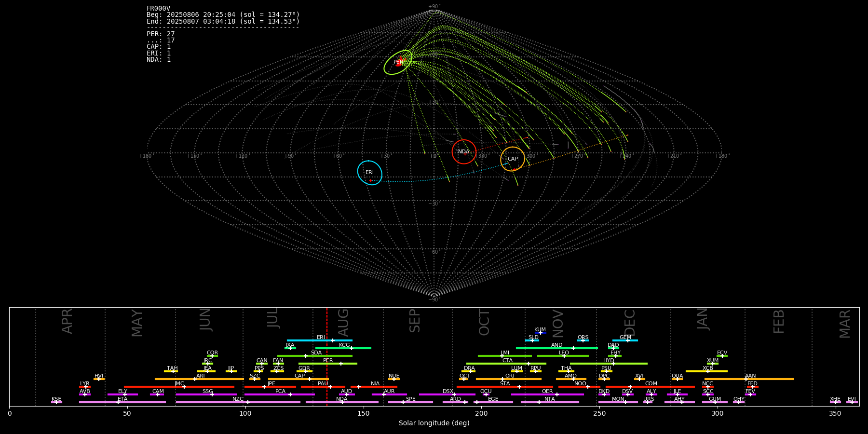Click the 150 tick on solar longitude axis
Image resolution: width=868 pixels, height=434 pixels.
[x=364, y=413]
